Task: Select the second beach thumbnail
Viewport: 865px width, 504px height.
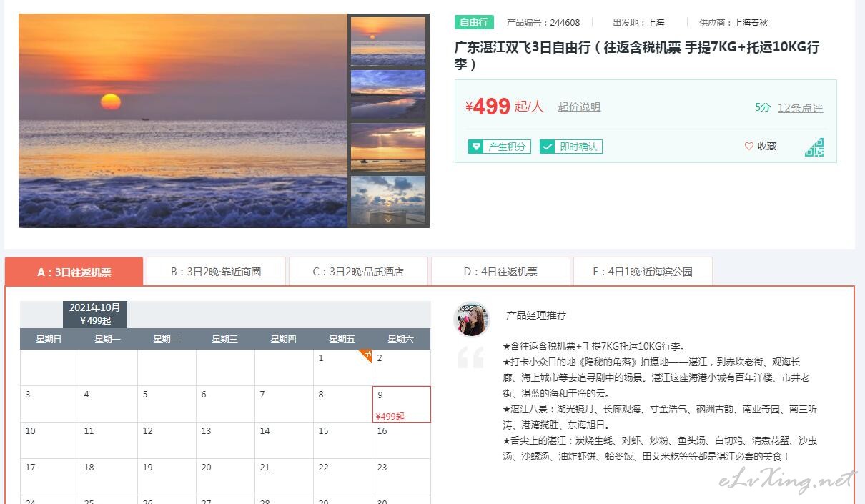Action: (388, 94)
